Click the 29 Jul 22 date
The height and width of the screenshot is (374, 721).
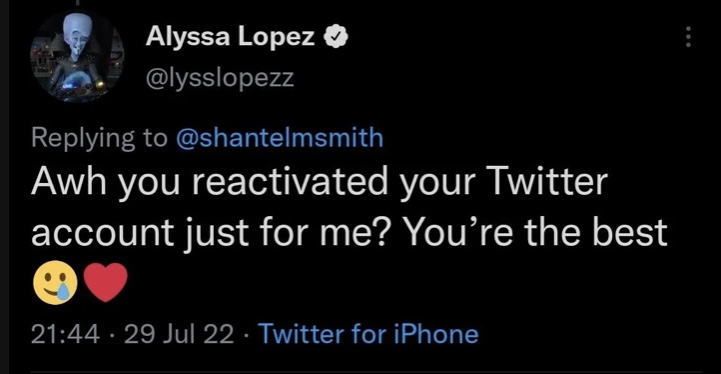click(179, 334)
